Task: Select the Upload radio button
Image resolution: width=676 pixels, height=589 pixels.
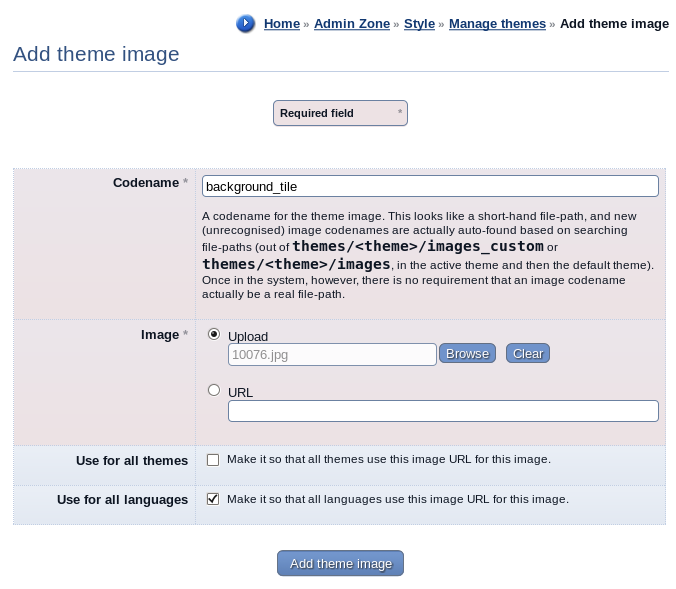Action: click(x=214, y=334)
